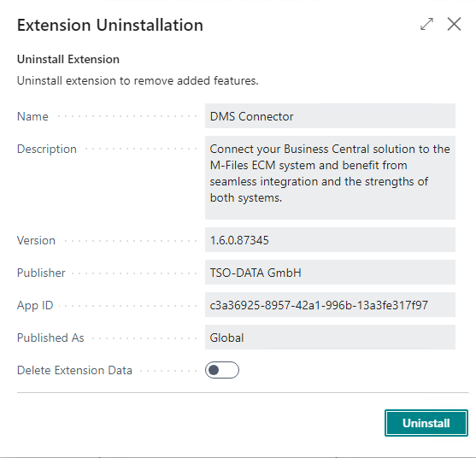Screen dimensions: 476x458
Task: Click the Publisher field TSO-DATA GmbH
Action: point(330,273)
